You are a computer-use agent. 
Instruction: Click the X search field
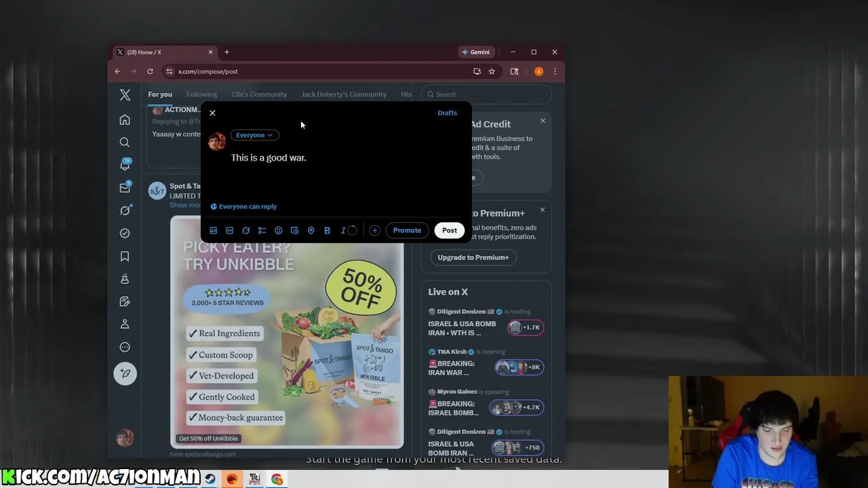coord(486,94)
